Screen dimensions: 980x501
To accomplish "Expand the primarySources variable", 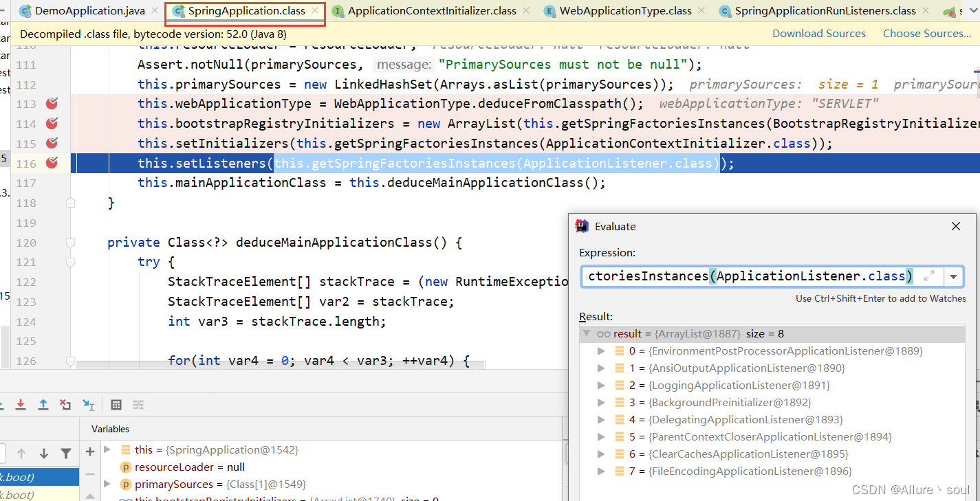I will [x=107, y=485].
